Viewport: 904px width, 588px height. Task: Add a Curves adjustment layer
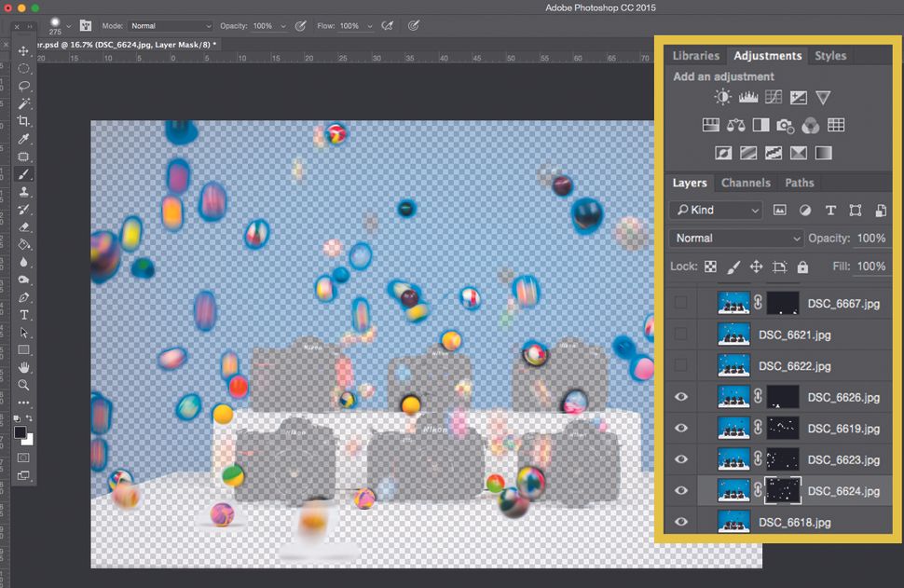774,96
